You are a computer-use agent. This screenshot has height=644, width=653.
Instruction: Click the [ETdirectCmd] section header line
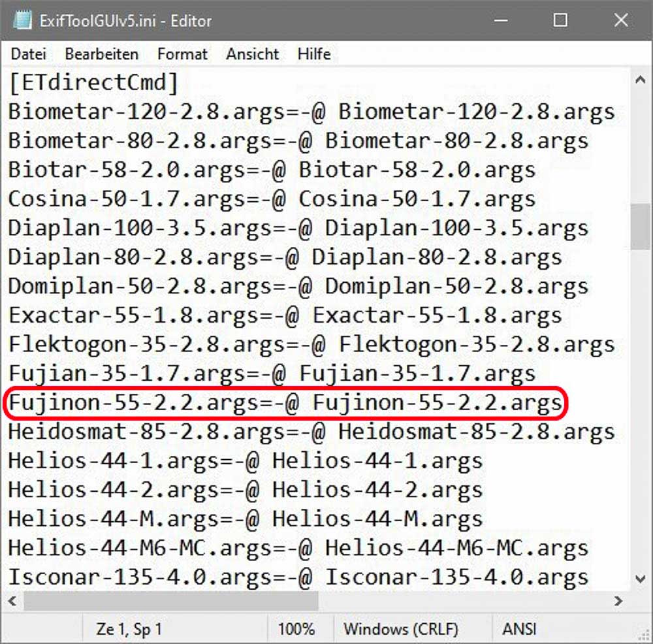click(93, 82)
